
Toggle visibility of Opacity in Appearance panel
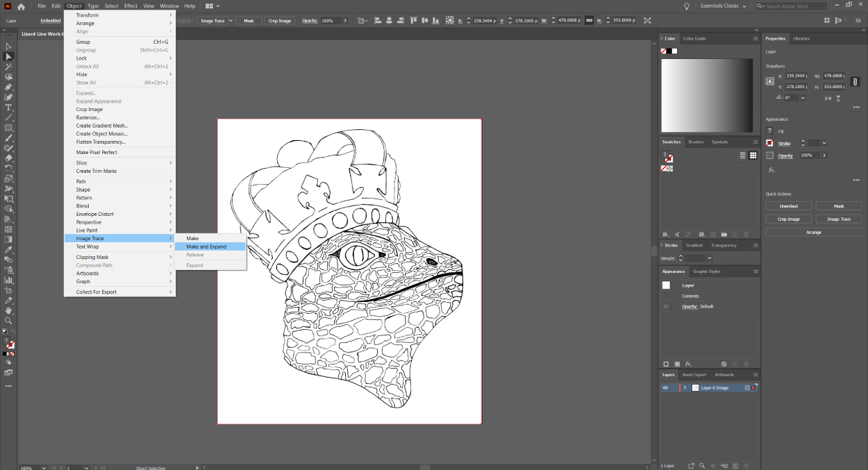pos(666,306)
